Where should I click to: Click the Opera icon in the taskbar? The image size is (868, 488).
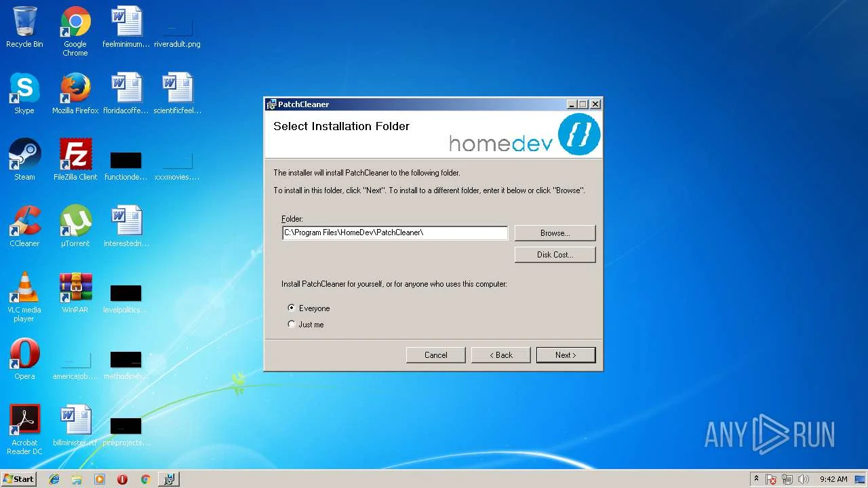click(x=122, y=479)
